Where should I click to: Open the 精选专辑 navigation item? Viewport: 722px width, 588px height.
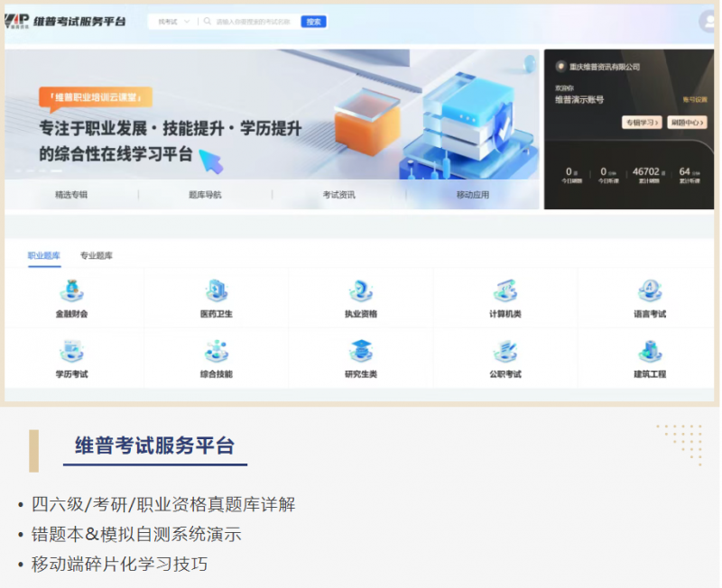71,195
